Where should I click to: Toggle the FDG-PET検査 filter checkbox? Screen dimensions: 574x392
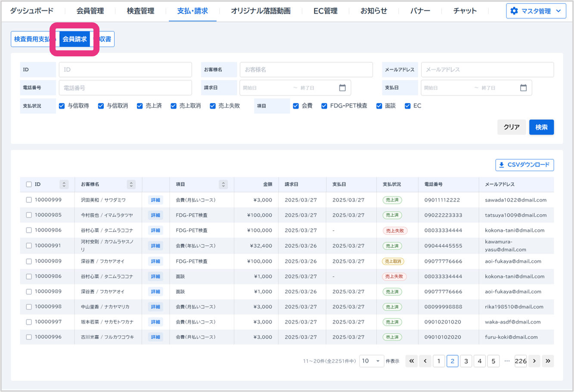pyautogui.click(x=324, y=106)
